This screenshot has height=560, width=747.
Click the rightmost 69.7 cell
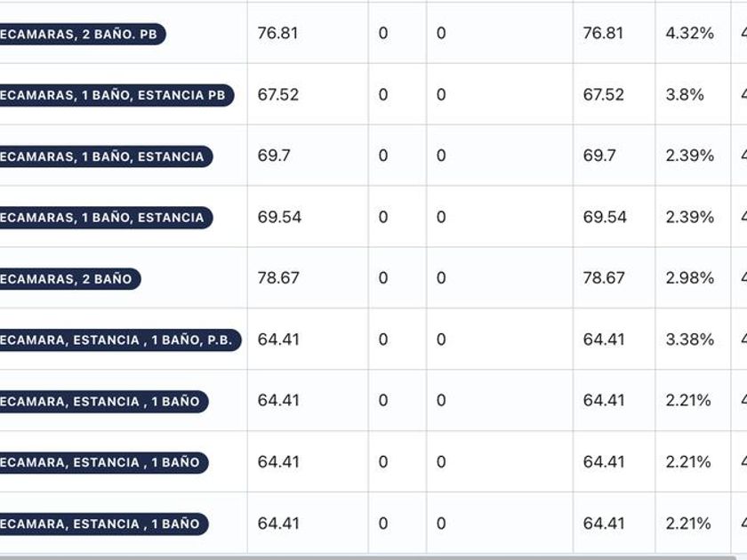coord(598,156)
